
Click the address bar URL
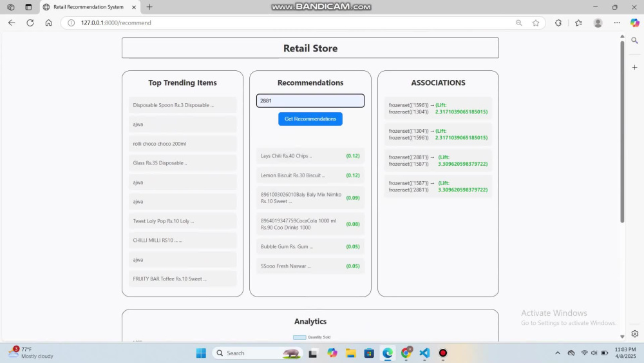(x=116, y=23)
